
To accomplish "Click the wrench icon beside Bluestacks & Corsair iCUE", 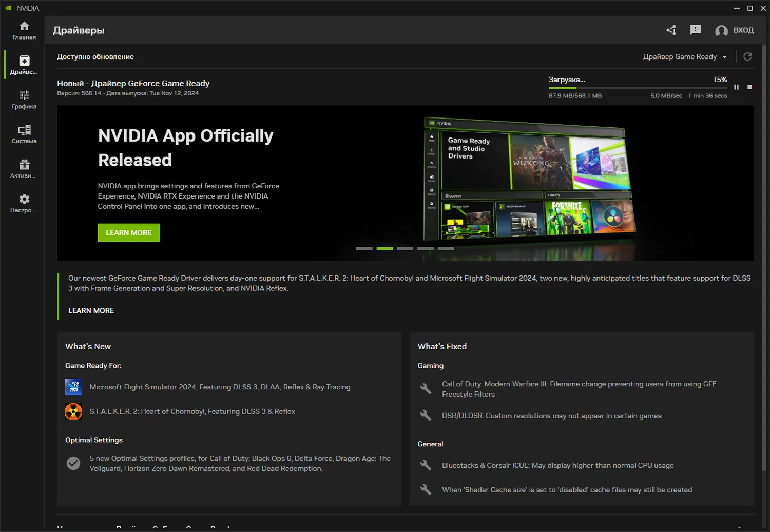I will 426,465.
